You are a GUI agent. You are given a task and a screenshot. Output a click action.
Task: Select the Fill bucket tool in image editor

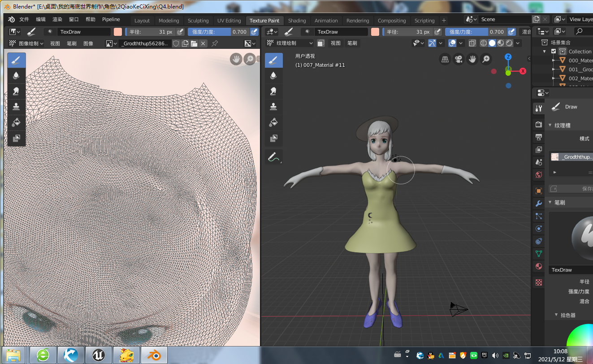tap(17, 122)
